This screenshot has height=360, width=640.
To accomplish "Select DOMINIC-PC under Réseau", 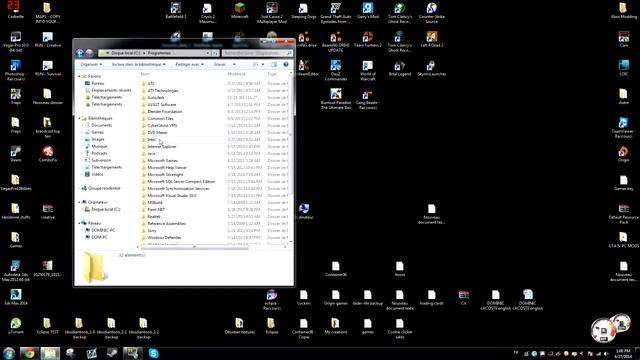I will (103, 230).
